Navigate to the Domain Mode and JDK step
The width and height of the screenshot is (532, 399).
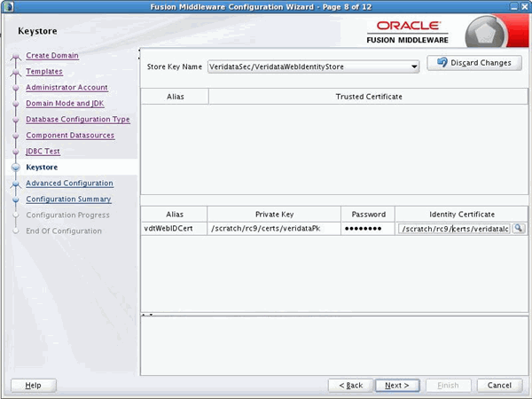click(x=65, y=103)
